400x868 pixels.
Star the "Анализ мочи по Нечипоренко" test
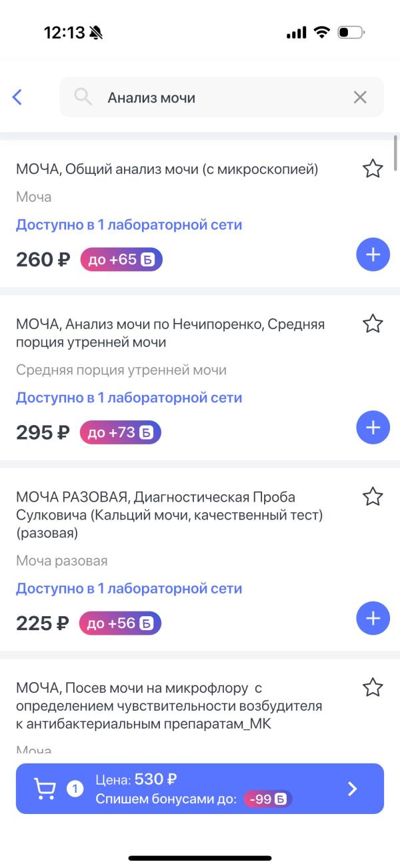pos(373,324)
